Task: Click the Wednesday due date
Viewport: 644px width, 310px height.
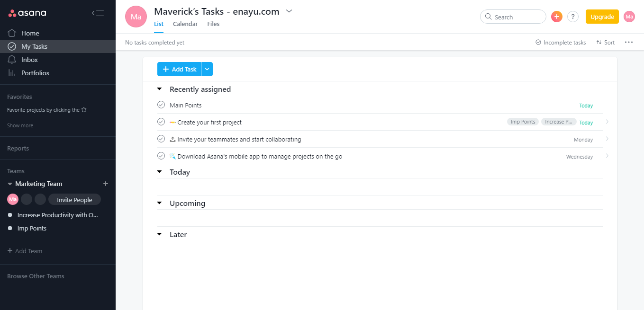Action: pos(580,157)
